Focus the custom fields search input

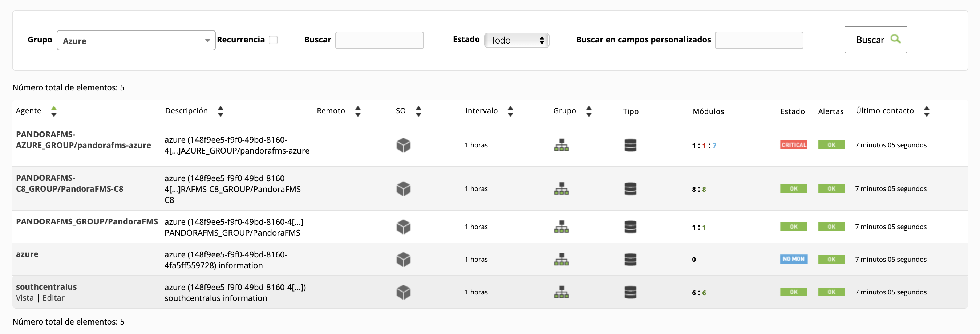click(758, 40)
